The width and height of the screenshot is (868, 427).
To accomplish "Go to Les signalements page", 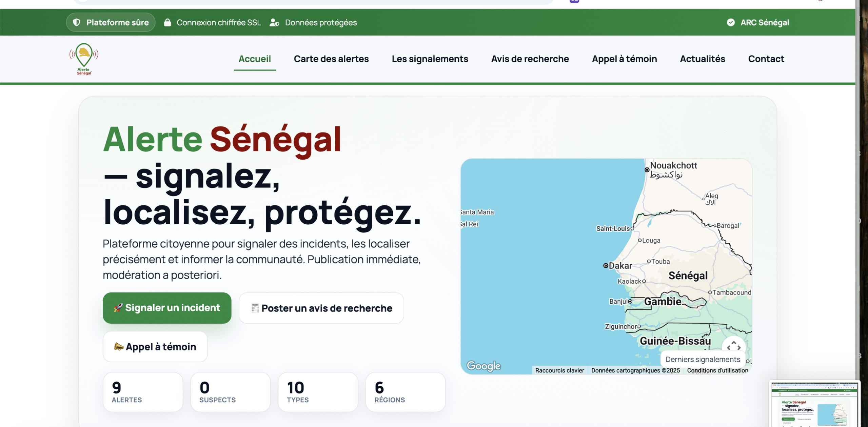I will pyautogui.click(x=430, y=59).
